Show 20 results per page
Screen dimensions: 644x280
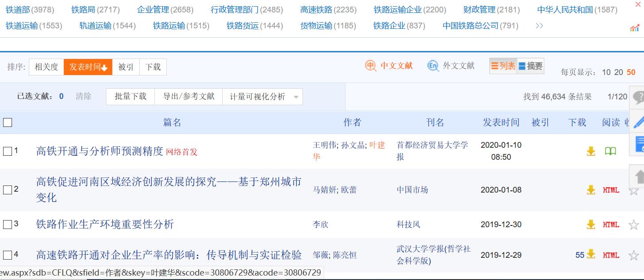point(619,72)
